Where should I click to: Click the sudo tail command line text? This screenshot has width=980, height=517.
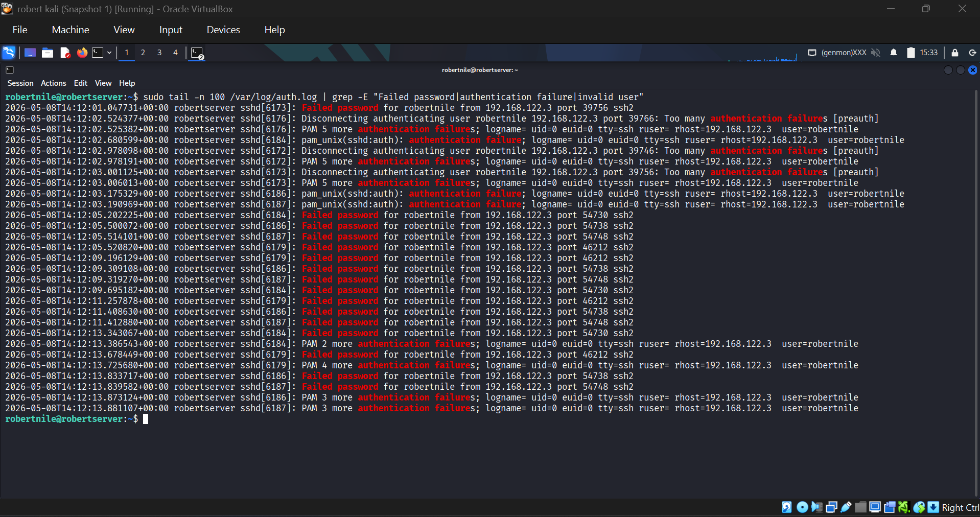point(393,97)
